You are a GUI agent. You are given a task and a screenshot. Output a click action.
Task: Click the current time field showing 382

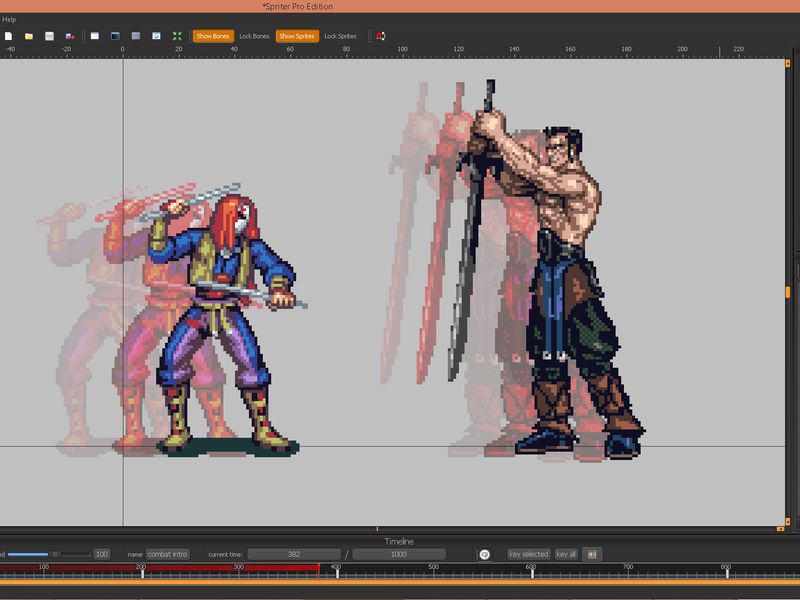pyautogui.click(x=294, y=555)
